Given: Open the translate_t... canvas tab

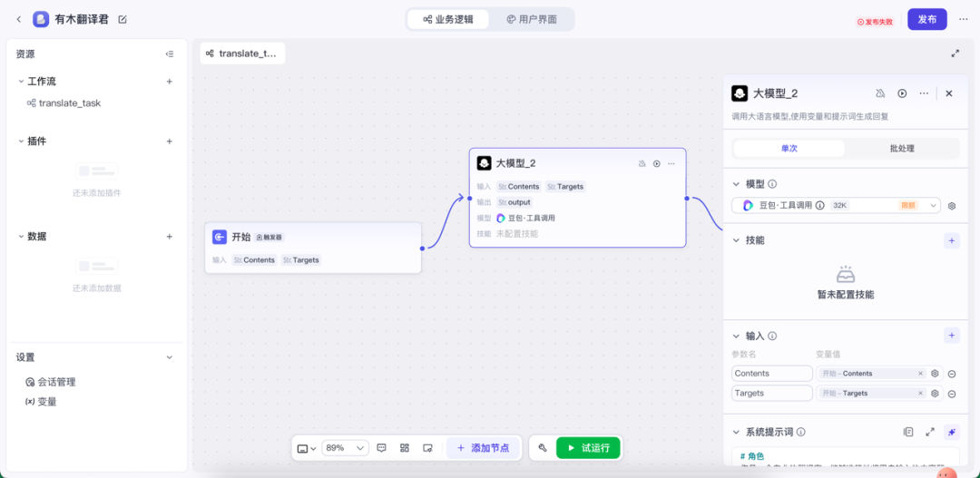Looking at the screenshot, I should 242,54.
